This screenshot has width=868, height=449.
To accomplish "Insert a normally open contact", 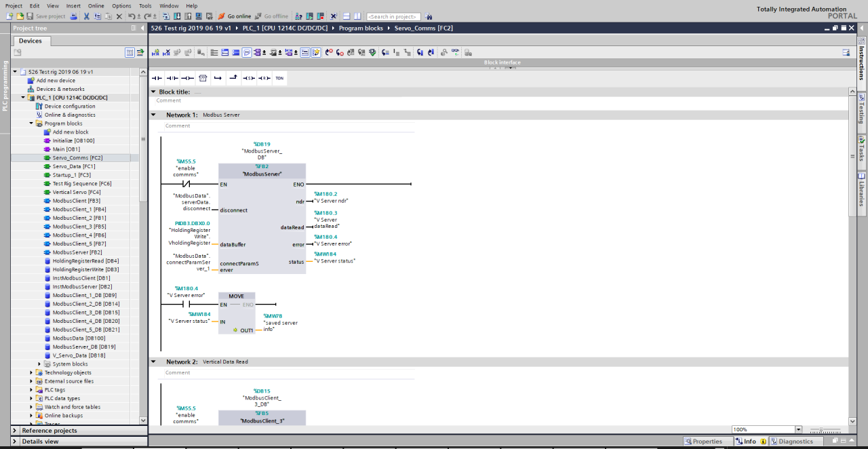I will (x=157, y=78).
